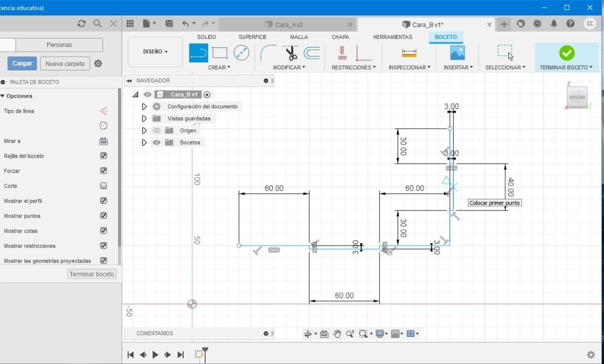Screen dimensions: 604x364
Task: Open the job status clock icon
Action: click(x=537, y=24)
